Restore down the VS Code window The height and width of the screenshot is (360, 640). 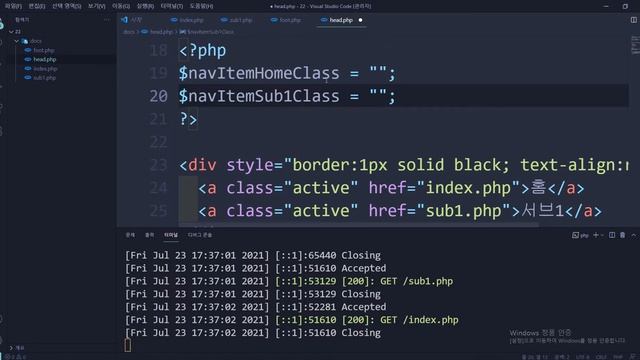tap(625, 6)
